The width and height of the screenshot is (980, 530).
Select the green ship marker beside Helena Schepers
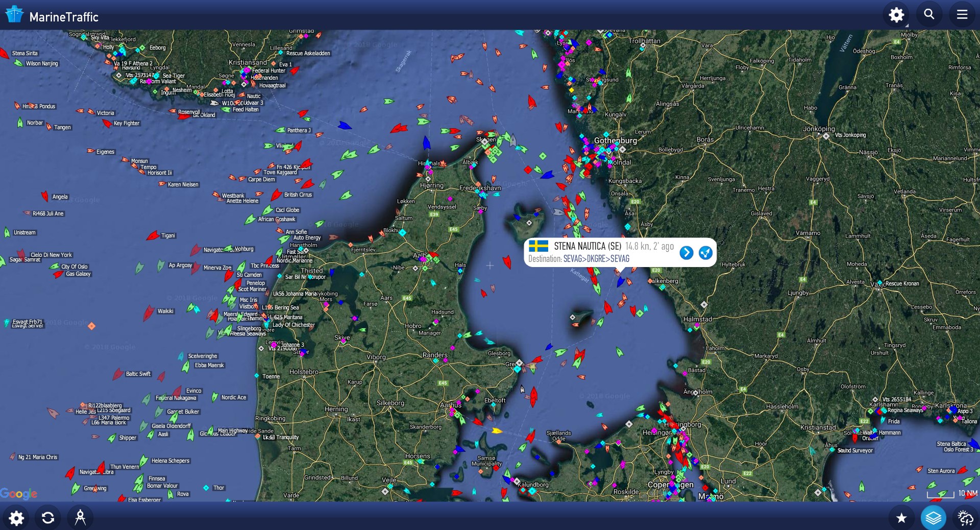pyautogui.click(x=144, y=461)
